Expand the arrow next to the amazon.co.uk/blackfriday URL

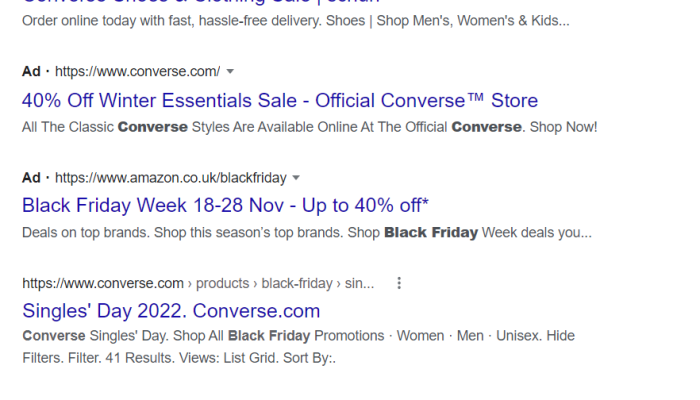[296, 178]
